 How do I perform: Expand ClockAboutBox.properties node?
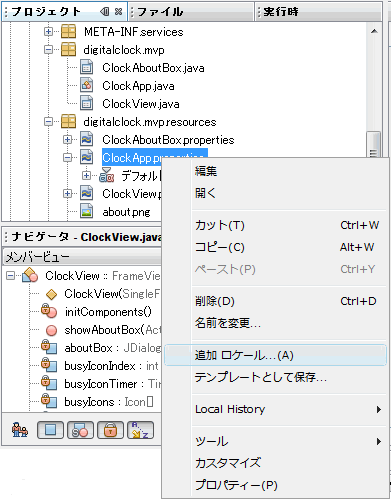pyautogui.click(x=67, y=140)
